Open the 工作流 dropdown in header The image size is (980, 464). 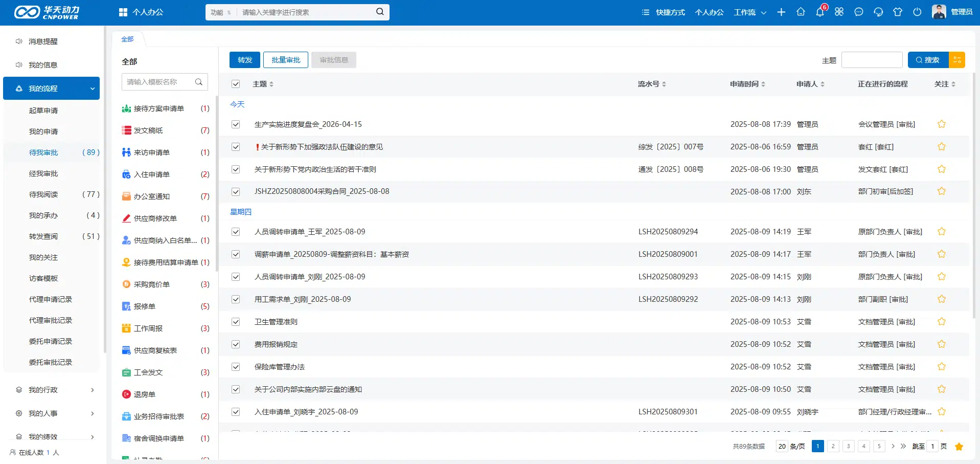(x=750, y=12)
